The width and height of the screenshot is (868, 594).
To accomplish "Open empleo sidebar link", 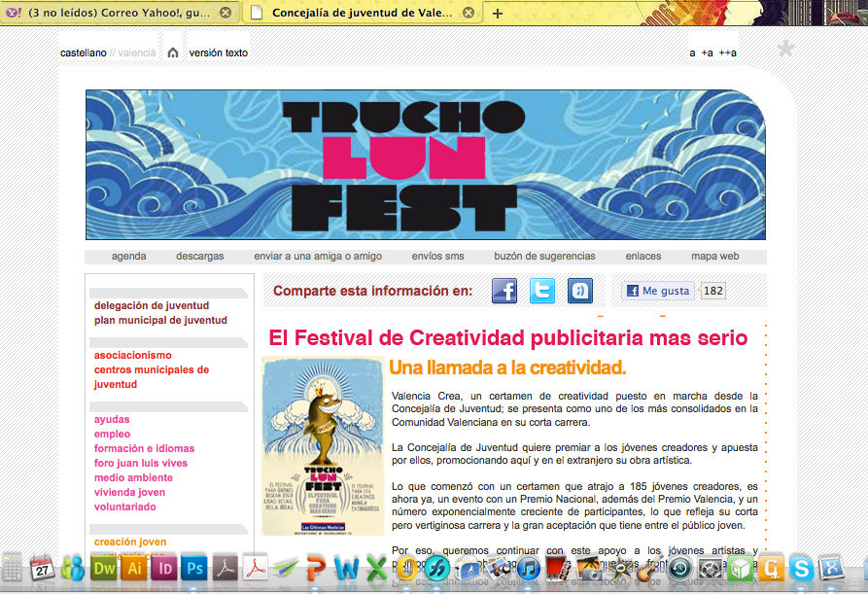I will click(x=113, y=434).
